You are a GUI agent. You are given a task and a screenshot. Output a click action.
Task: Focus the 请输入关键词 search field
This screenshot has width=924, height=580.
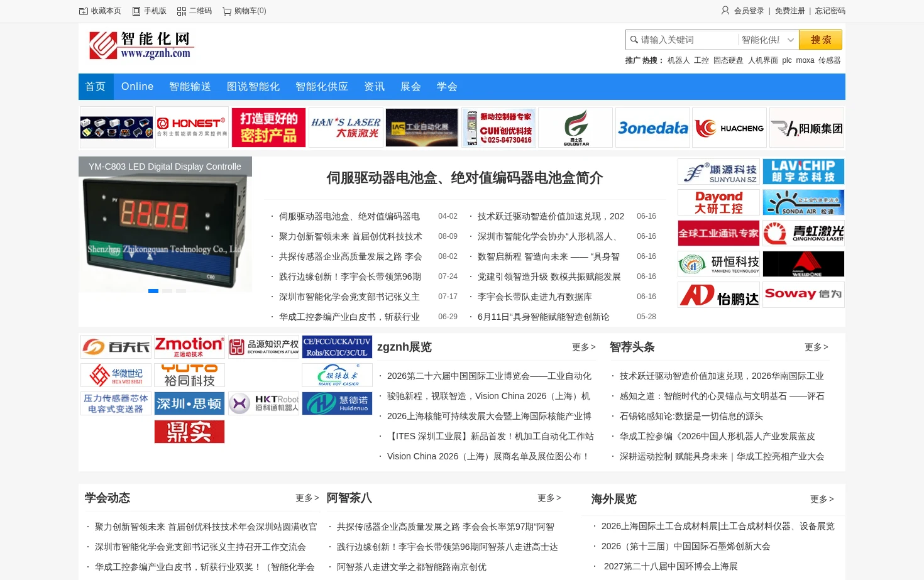pyautogui.click(x=688, y=40)
